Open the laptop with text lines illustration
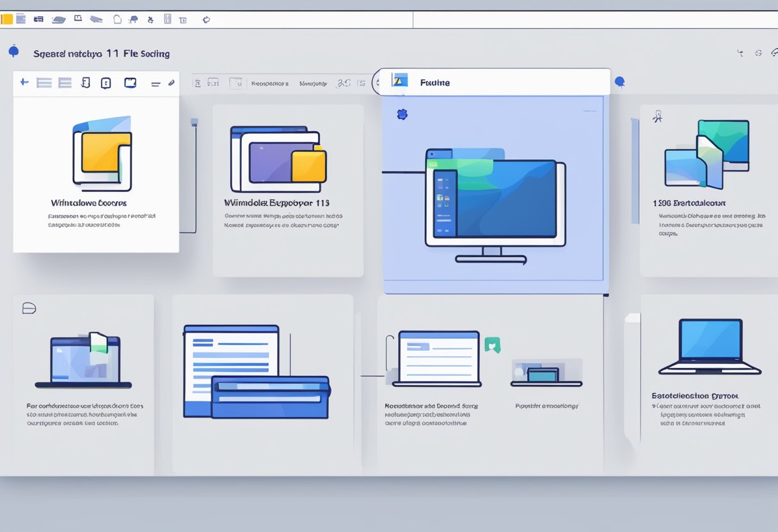The width and height of the screenshot is (778, 532). tap(438, 359)
